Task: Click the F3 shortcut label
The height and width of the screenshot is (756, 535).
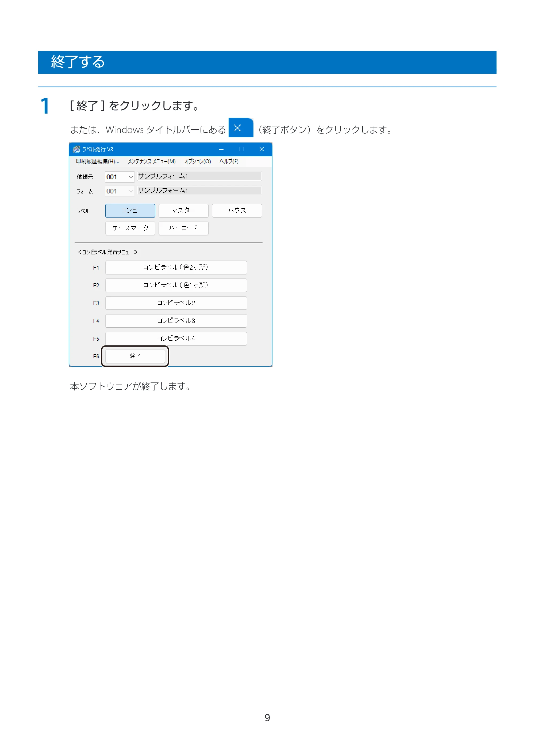Action: 96,303
